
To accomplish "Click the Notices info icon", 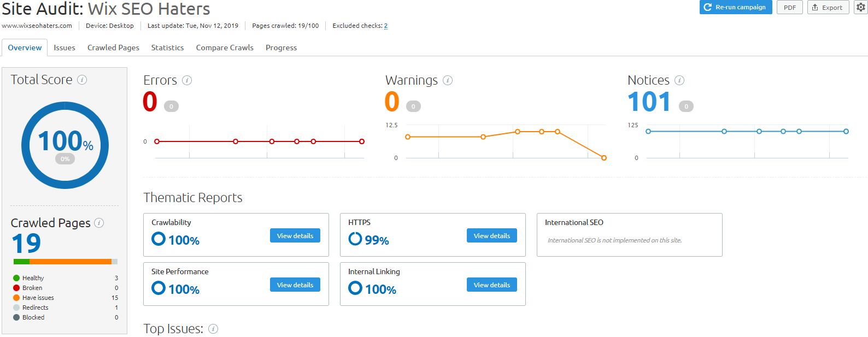I will click(679, 80).
